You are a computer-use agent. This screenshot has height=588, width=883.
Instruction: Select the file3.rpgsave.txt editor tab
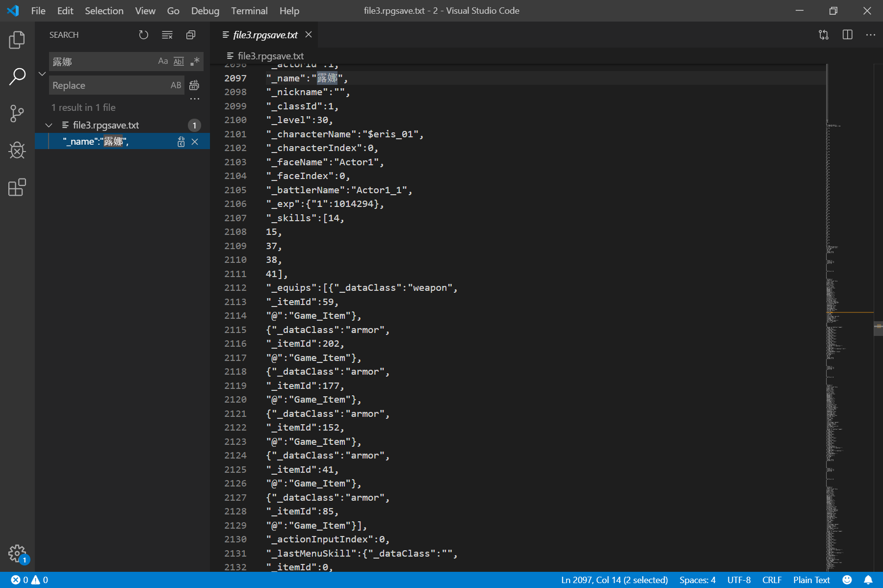pyautogui.click(x=265, y=35)
